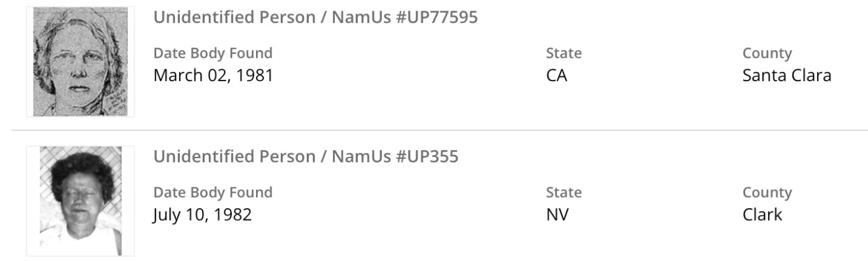Viewport: 868px width, 261px height.
Task: Click the County label above Clark
Action: pyautogui.click(x=767, y=192)
